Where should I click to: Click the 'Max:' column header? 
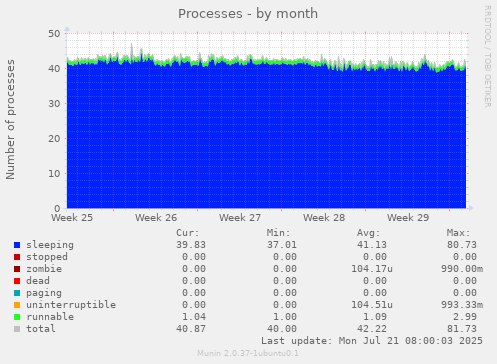pos(459,233)
